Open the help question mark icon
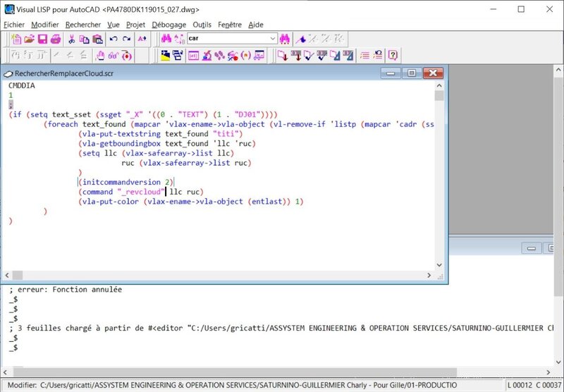The height and width of the screenshot is (392, 564). click(393, 55)
